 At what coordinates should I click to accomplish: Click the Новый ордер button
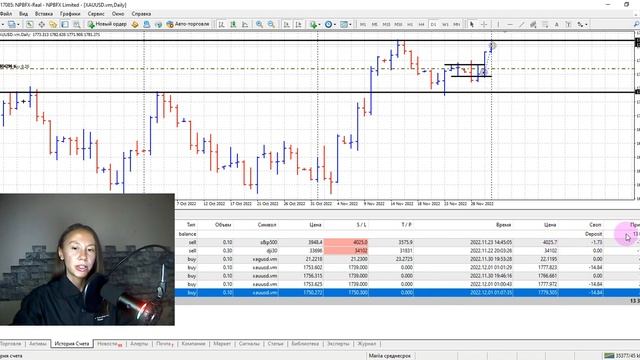pyautogui.click(x=107, y=24)
